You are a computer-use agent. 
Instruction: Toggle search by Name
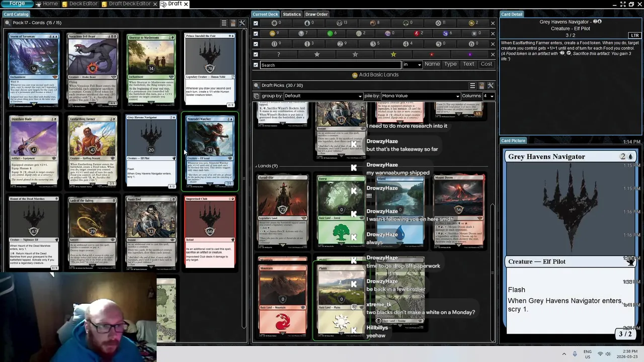[x=432, y=64]
